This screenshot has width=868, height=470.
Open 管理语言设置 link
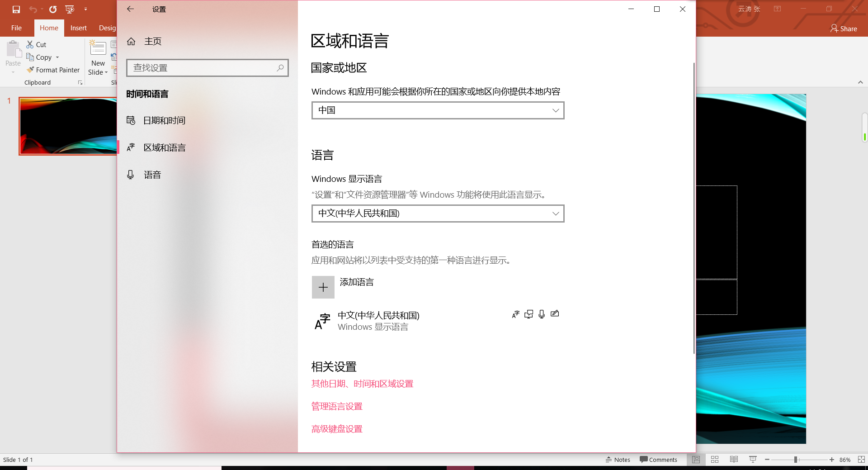337,406
